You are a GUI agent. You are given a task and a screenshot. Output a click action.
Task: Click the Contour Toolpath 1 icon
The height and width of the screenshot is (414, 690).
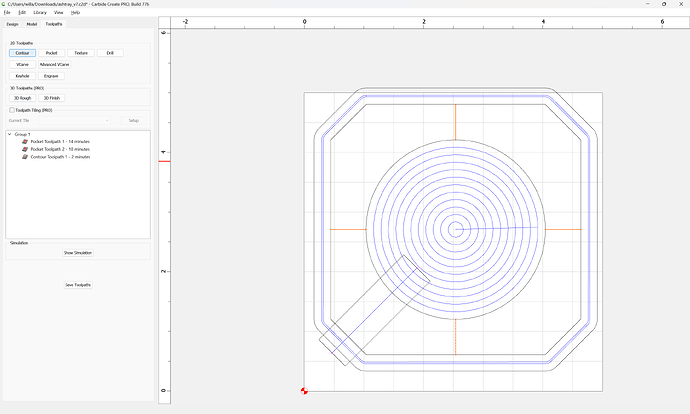[x=25, y=157]
